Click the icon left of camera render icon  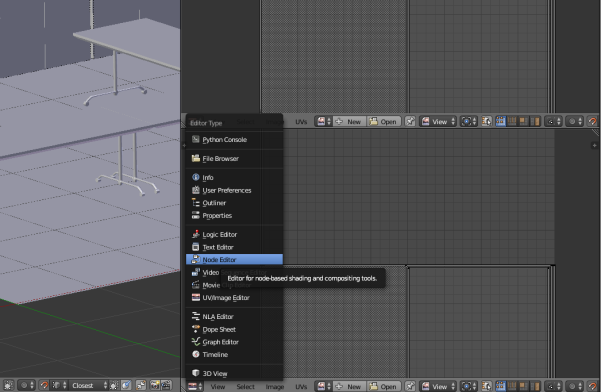pos(141,385)
